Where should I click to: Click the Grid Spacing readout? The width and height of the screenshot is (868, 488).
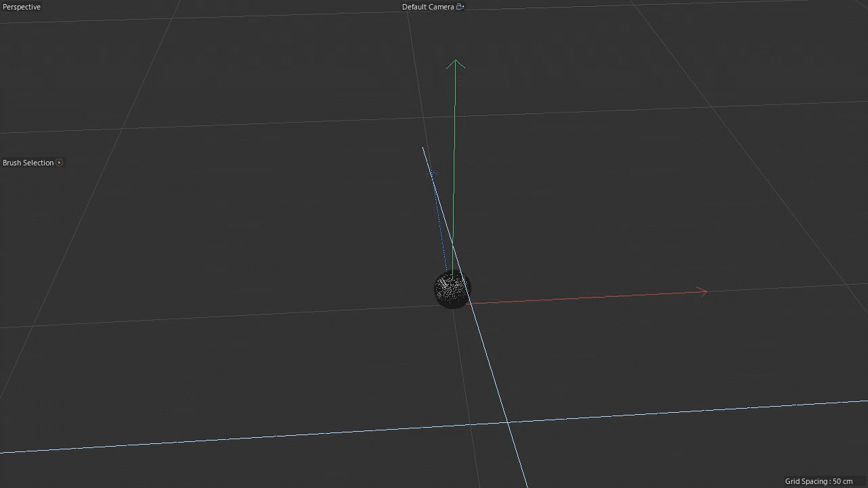click(x=818, y=481)
